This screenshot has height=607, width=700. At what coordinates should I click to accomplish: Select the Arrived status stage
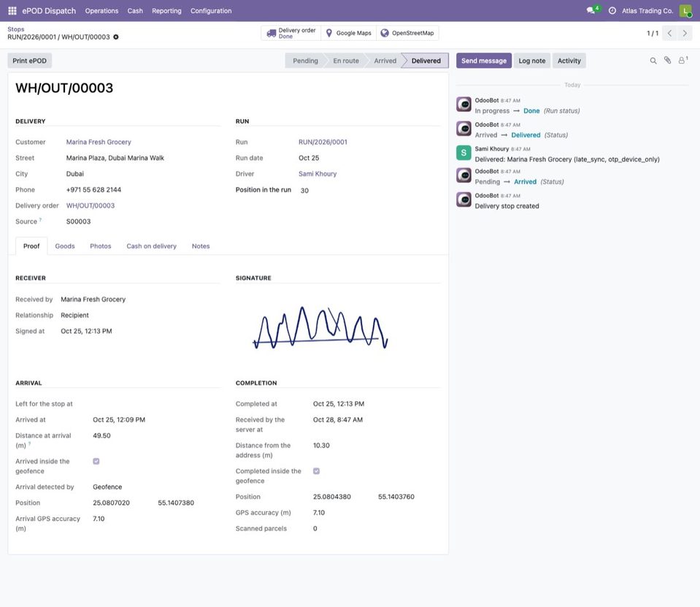(385, 61)
